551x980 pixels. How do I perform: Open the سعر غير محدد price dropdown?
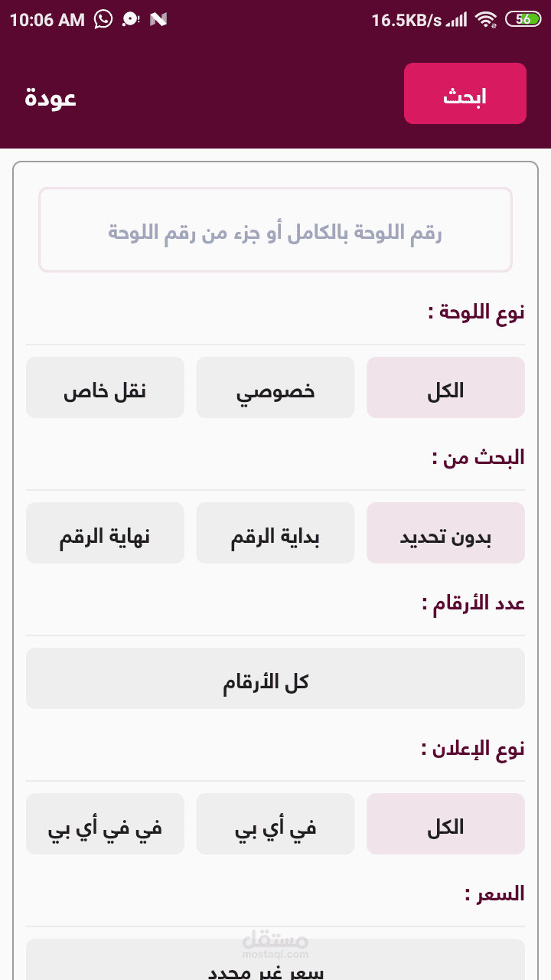pos(275,963)
